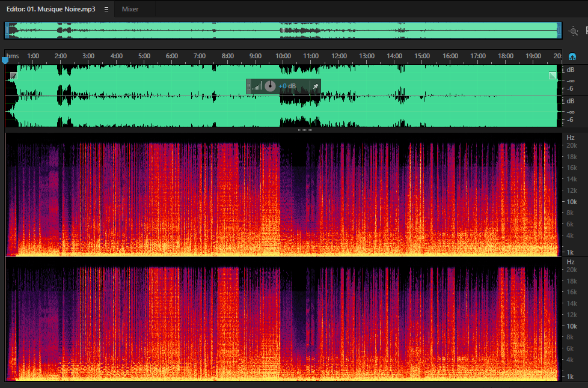
Task: Click 1k on the upper frequency scale
Action: pyautogui.click(x=571, y=252)
